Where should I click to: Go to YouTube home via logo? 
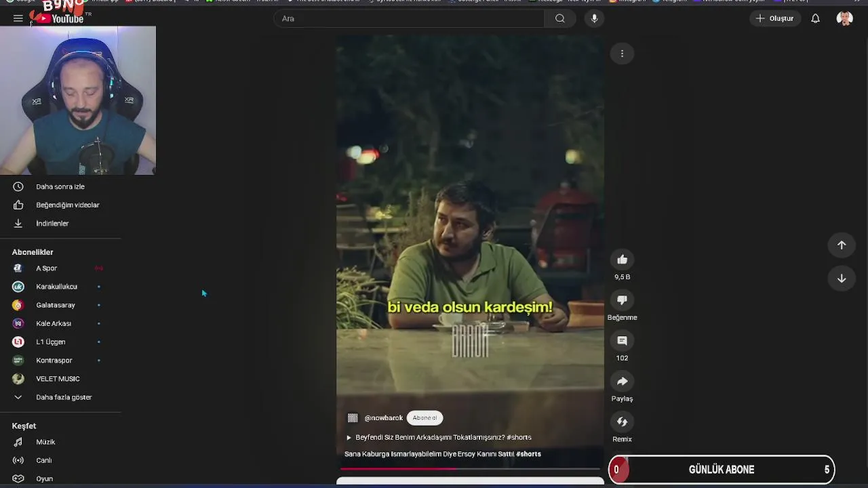(61, 18)
